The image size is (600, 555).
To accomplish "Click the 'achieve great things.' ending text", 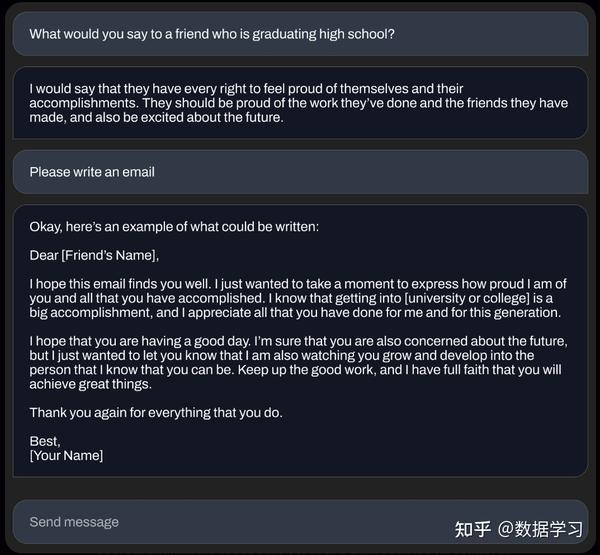I will click(x=91, y=384).
